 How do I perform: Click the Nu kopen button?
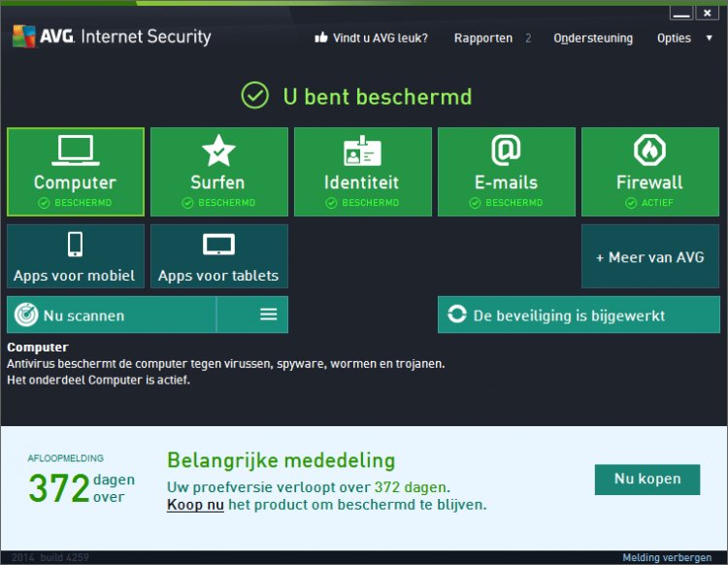(647, 480)
